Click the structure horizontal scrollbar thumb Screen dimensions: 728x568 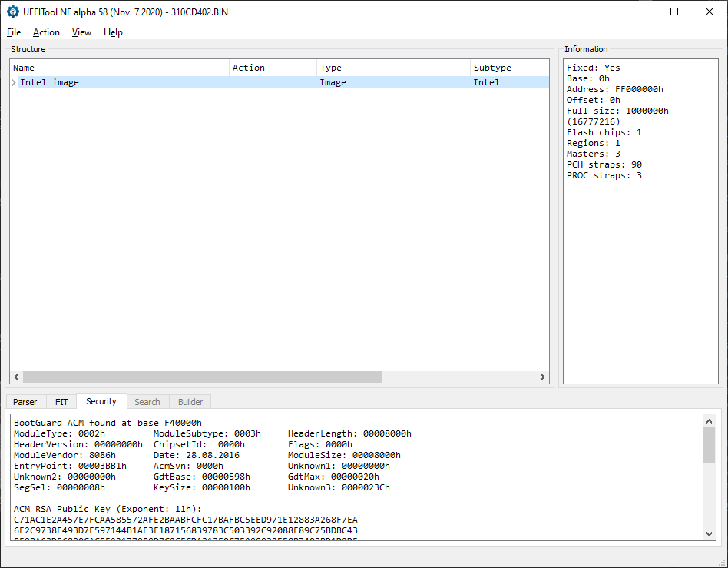pyautogui.click(x=203, y=377)
